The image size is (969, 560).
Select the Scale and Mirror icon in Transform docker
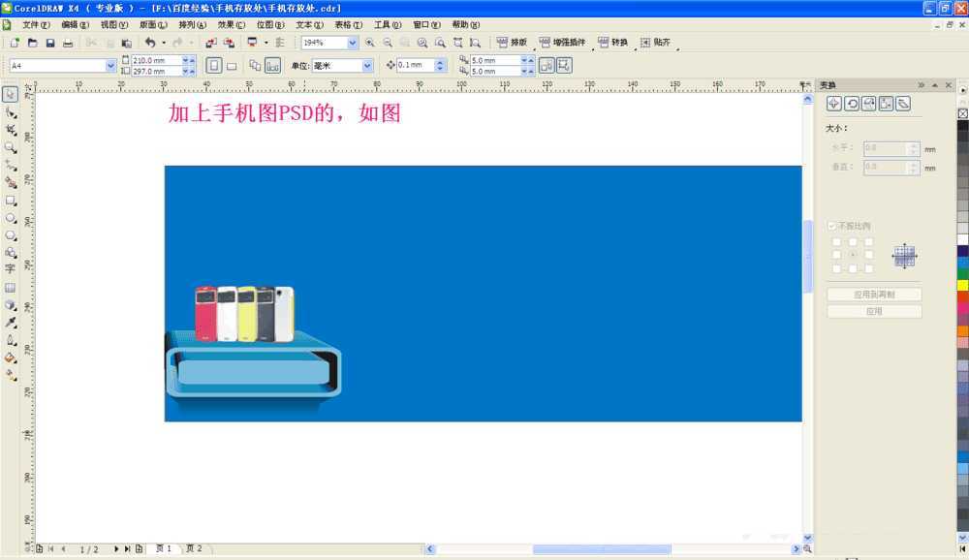[868, 102]
